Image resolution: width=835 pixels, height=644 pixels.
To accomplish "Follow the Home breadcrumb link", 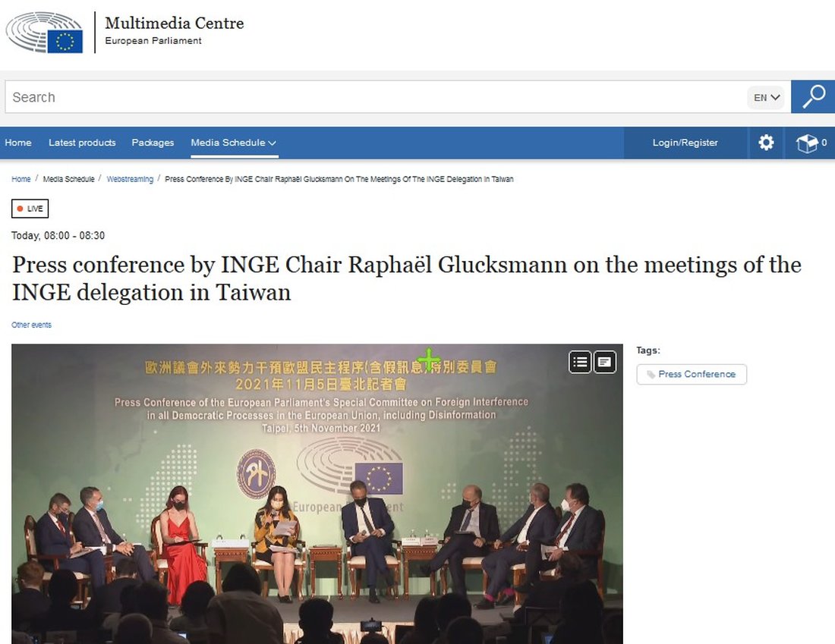I will pyautogui.click(x=21, y=179).
